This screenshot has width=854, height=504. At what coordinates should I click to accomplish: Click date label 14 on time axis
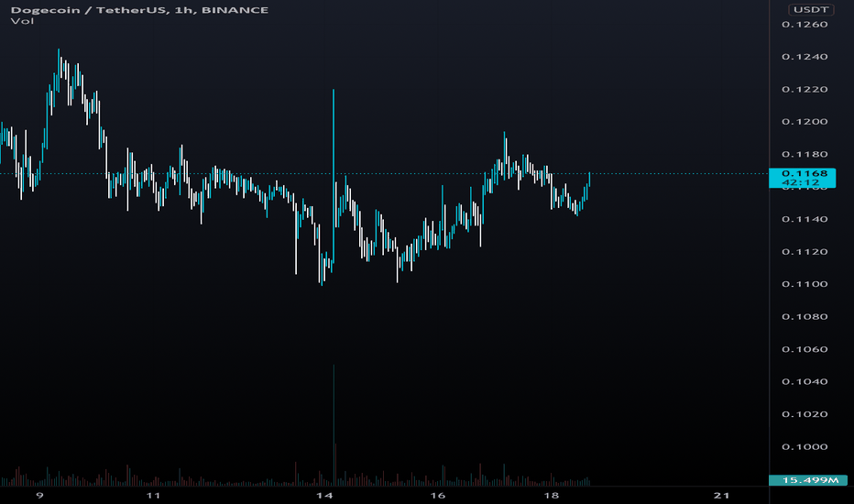(x=324, y=495)
